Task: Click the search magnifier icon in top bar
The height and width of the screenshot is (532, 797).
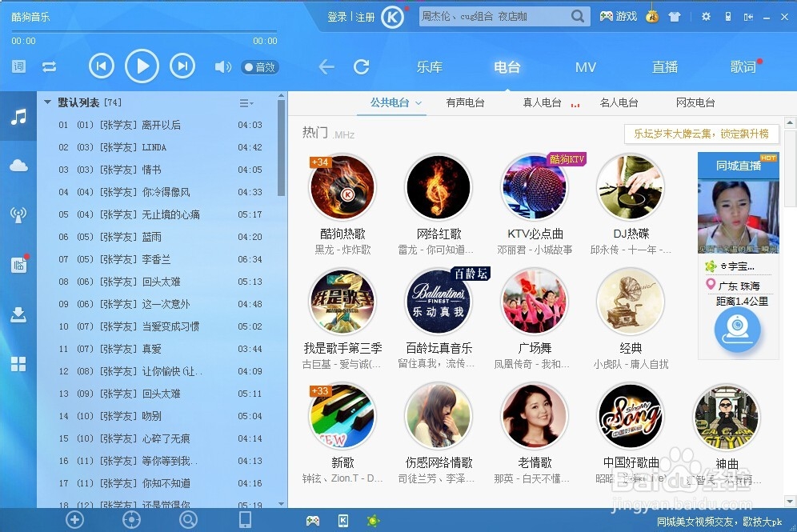Action: (578, 16)
